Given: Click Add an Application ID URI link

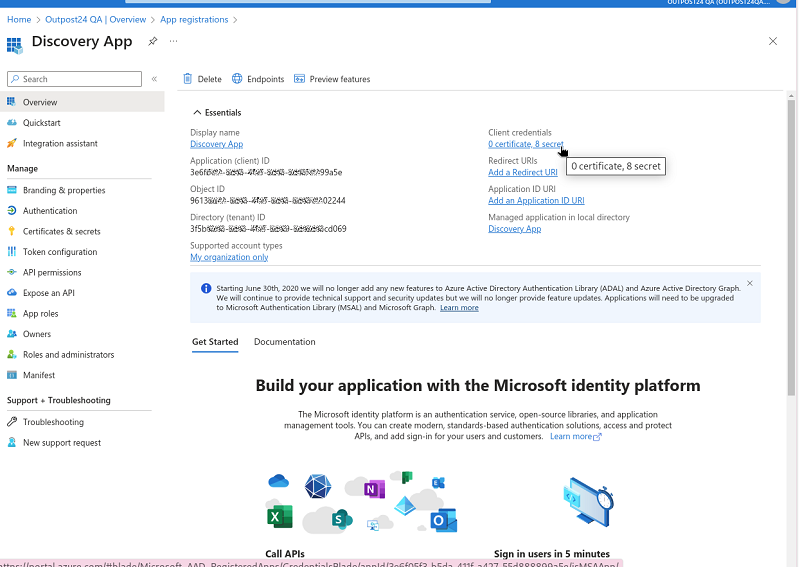Looking at the screenshot, I should point(536,200).
